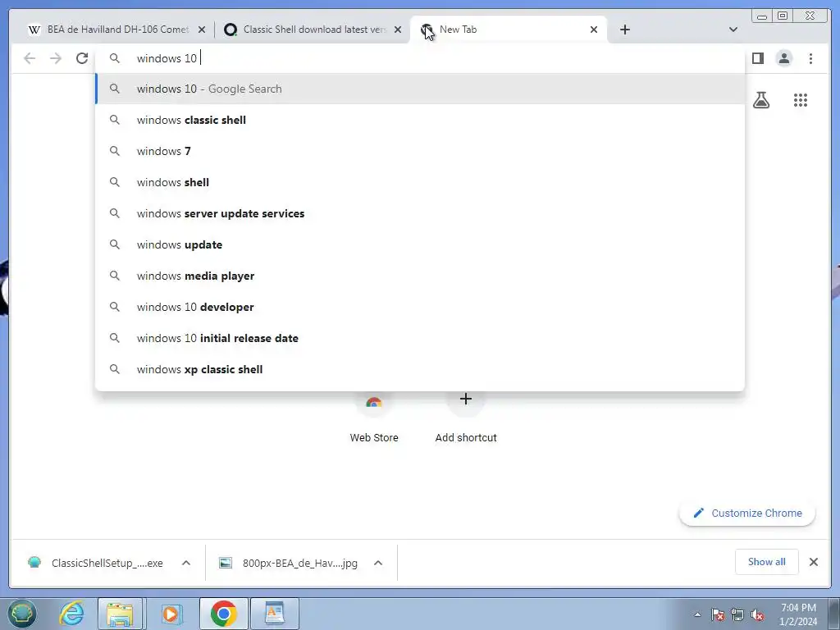This screenshot has width=840, height=630.
Task: Click the Customize Chrome button
Action: click(747, 514)
